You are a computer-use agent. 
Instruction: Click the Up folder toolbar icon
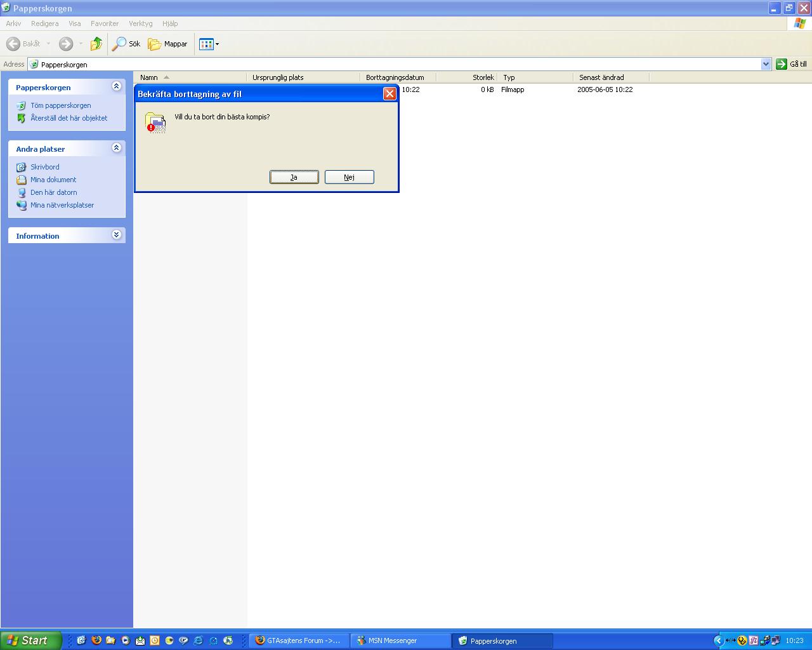coord(96,44)
